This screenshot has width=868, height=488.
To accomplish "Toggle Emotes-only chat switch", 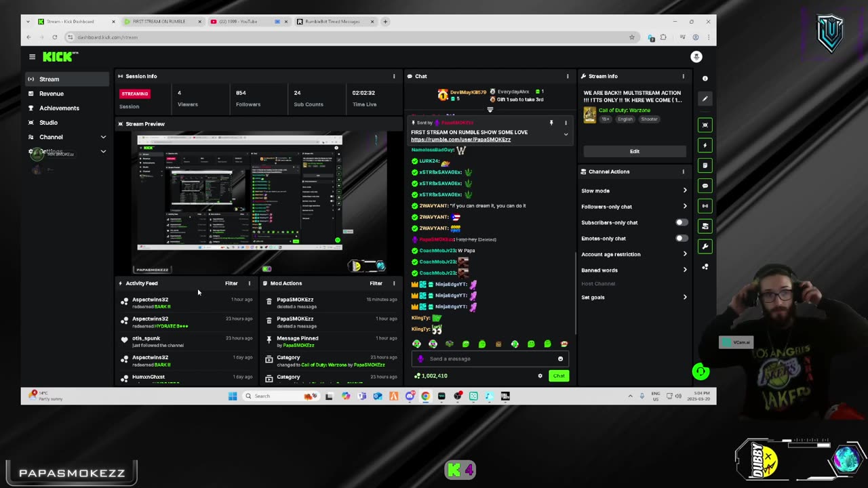I will point(681,239).
